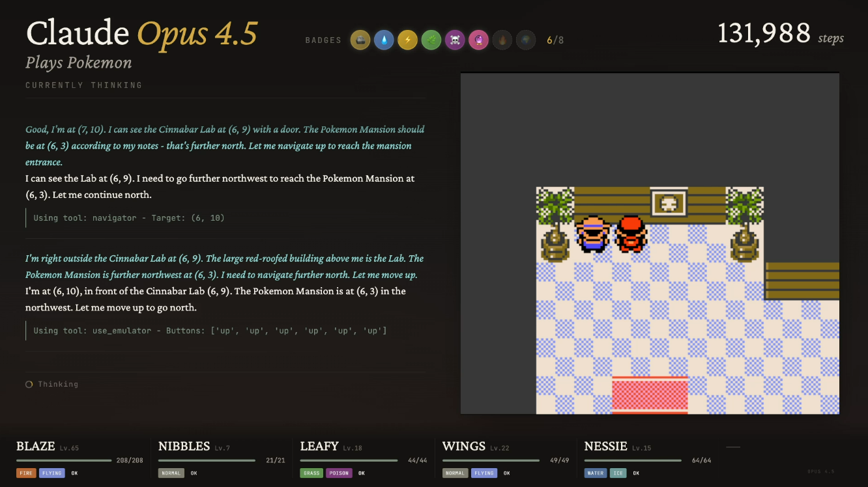868x487 pixels.
Task: Click Leafy's Lv.18 level text
Action: click(x=353, y=449)
